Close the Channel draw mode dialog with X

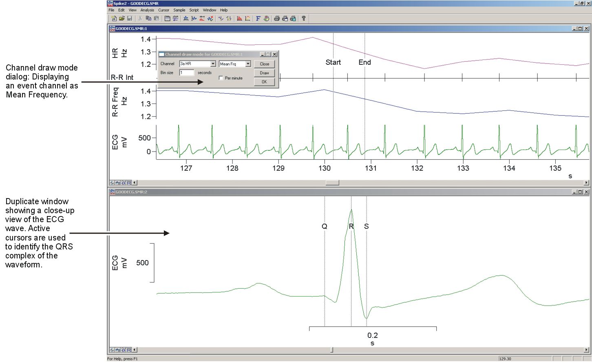click(274, 54)
